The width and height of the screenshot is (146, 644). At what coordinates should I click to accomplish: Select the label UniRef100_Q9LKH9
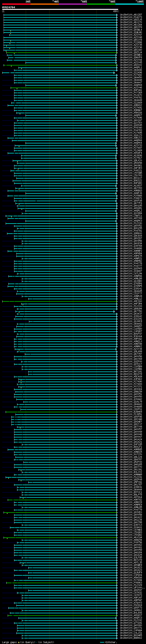131,352
